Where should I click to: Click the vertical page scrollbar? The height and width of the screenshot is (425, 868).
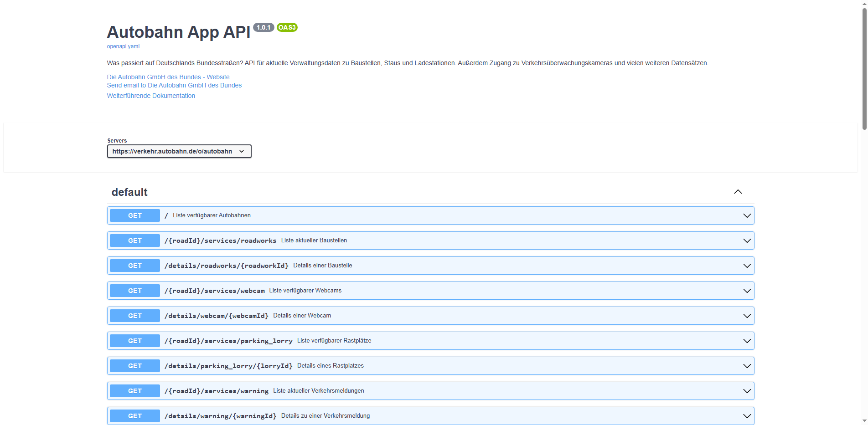pos(864,68)
